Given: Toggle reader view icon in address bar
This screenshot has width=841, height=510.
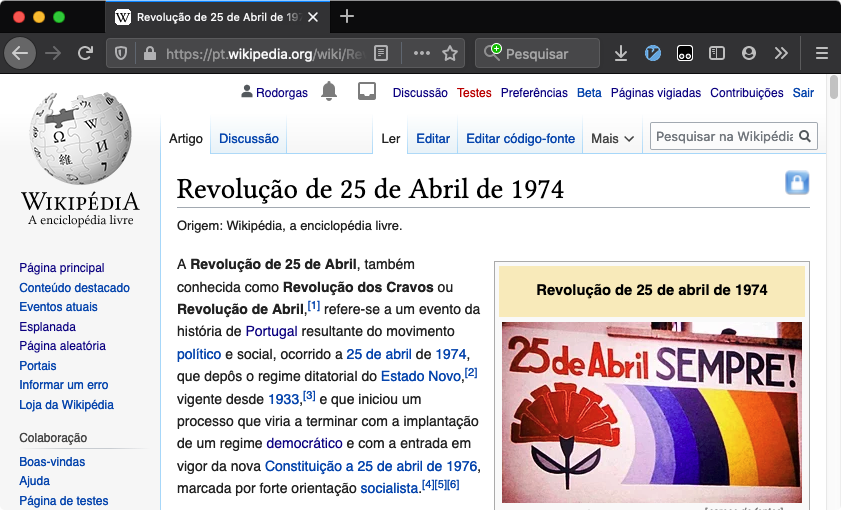Looking at the screenshot, I should 381,53.
